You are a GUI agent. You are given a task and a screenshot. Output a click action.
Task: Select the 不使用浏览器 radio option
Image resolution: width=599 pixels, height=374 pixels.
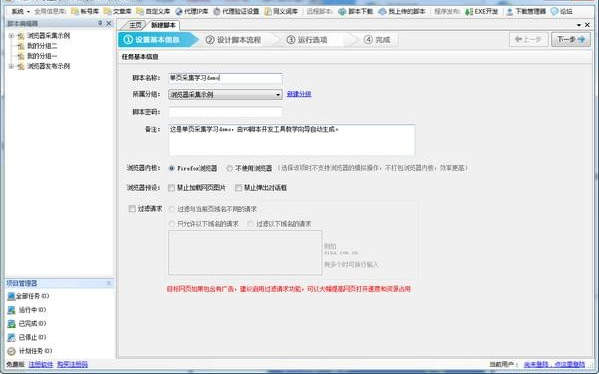click(x=230, y=168)
